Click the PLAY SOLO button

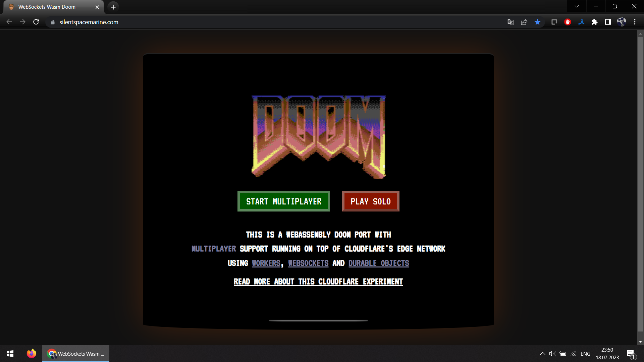pyautogui.click(x=371, y=201)
